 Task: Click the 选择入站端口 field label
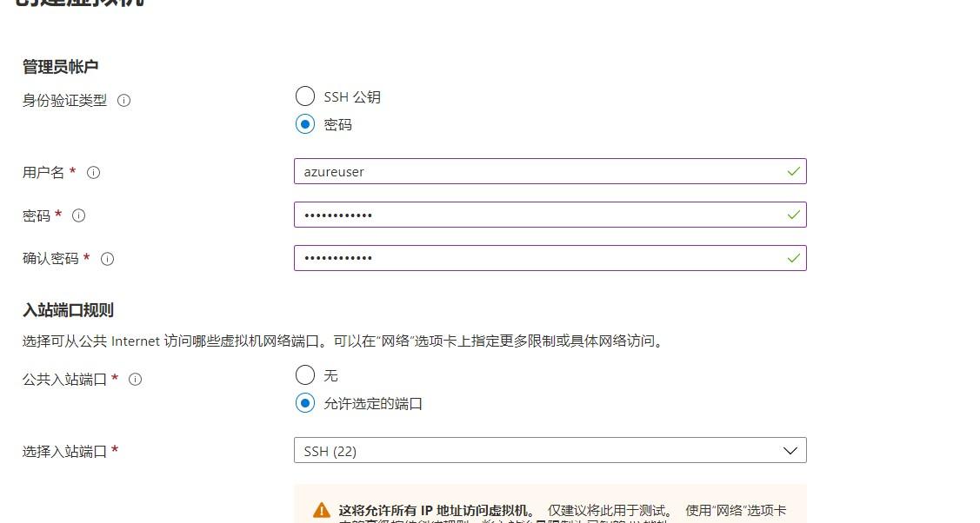(64, 452)
